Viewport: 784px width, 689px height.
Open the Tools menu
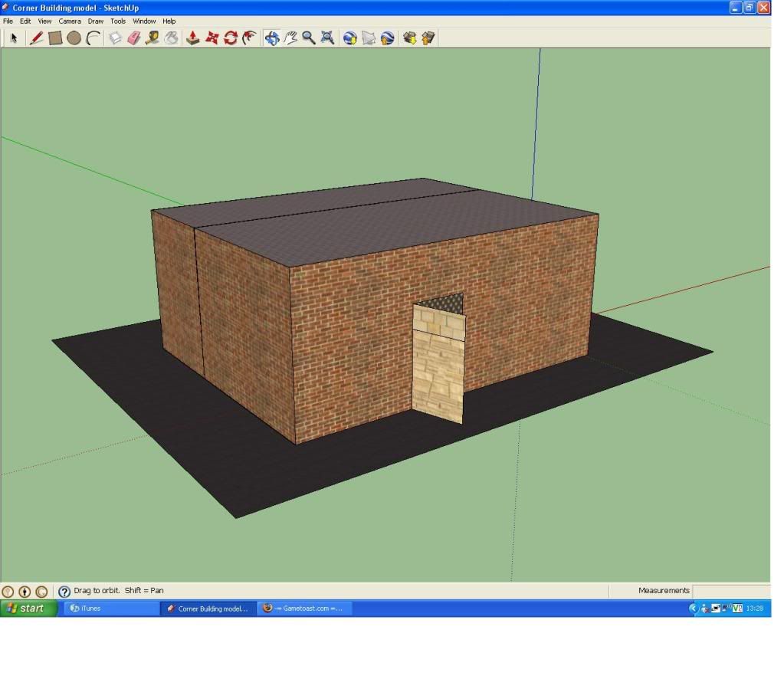click(x=118, y=21)
